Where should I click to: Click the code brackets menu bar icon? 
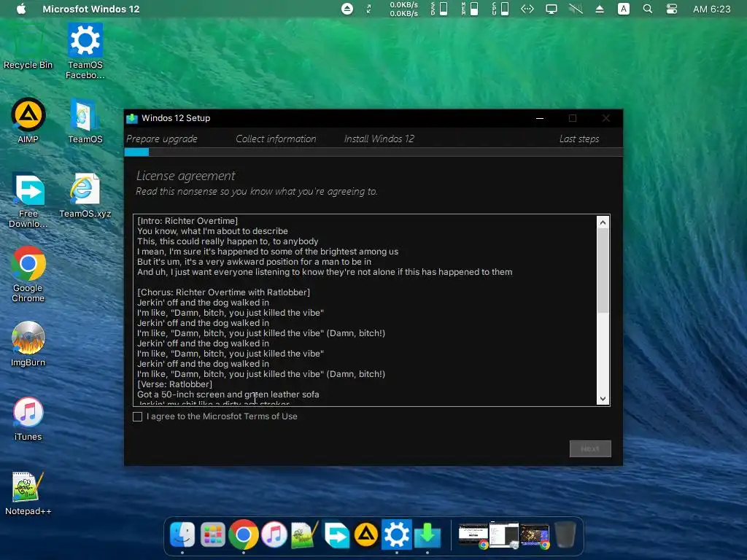[x=527, y=9]
